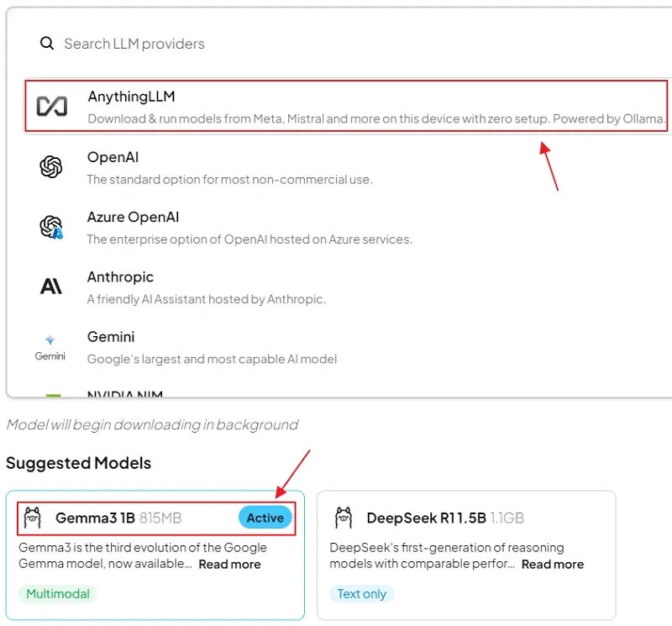The width and height of the screenshot is (672, 626).
Task: Click the Gemini logo icon
Action: pyautogui.click(x=50, y=347)
